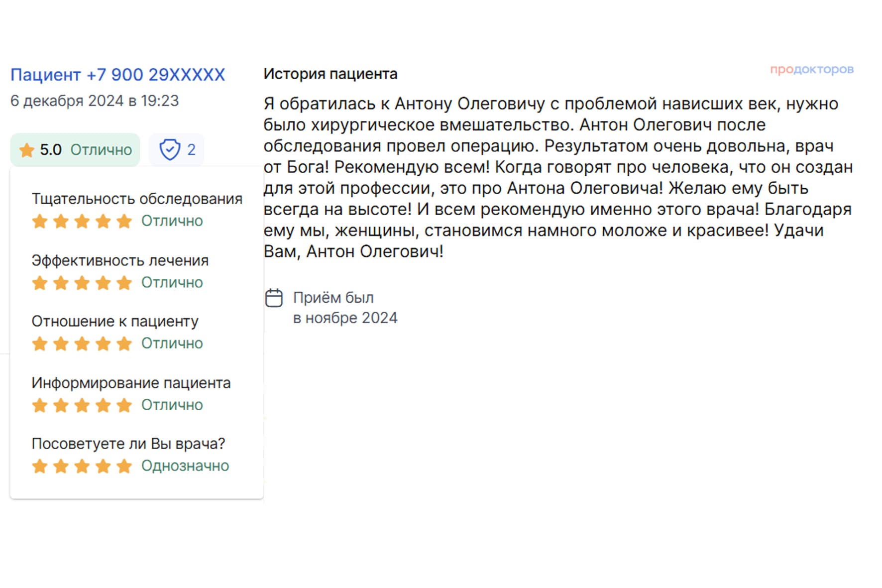Click Отлично under Эффективность лечения
The width and height of the screenshot is (882, 588).
tap(172, 282)
